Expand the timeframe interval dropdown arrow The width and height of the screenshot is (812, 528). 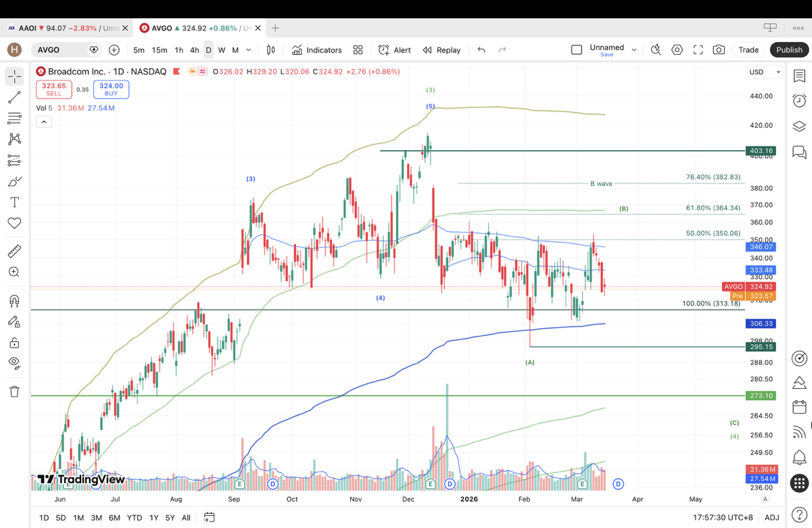pos(249,50)
